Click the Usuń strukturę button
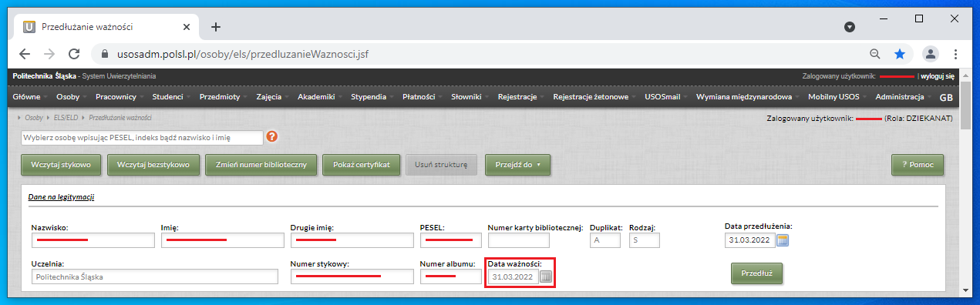 click(x=442, y=165)
